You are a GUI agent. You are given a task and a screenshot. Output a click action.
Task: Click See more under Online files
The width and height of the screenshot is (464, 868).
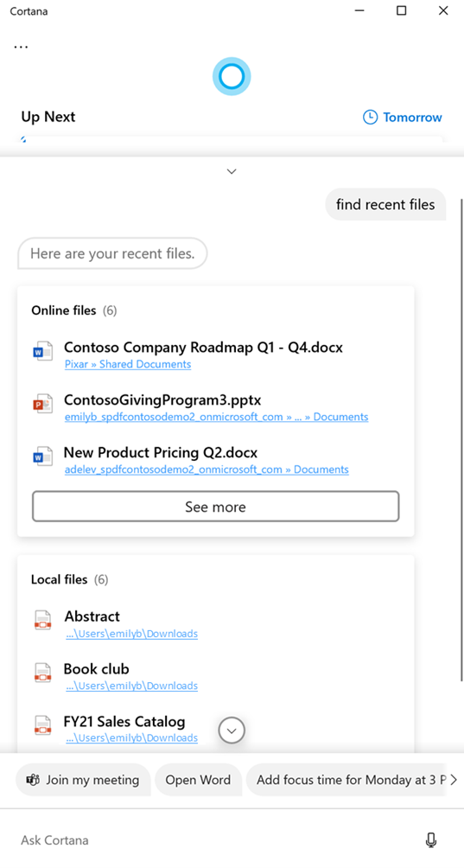[x=216, y=507]
